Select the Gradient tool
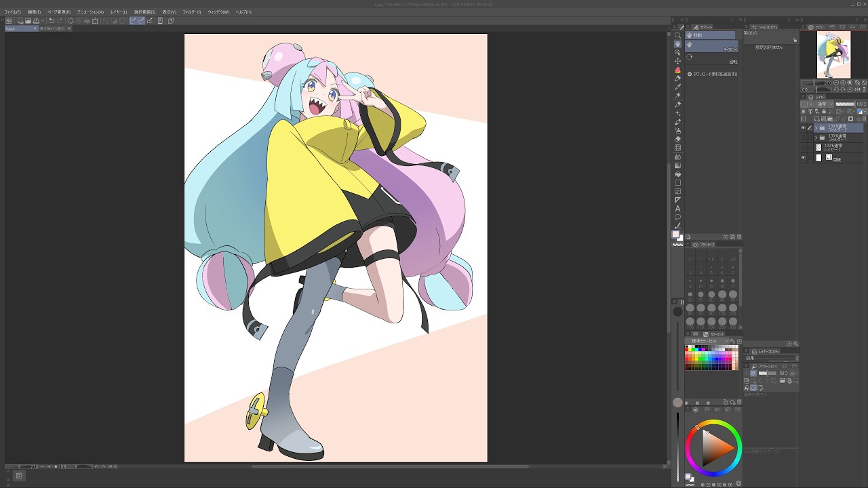Viewport: 868px width, 488px height. pyautogui.click(x=677, y=165)
